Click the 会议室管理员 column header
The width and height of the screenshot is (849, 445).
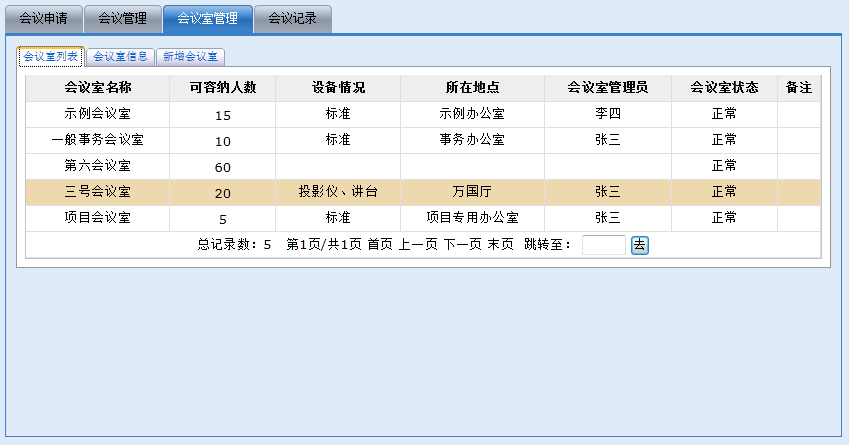tap(608, 88)
